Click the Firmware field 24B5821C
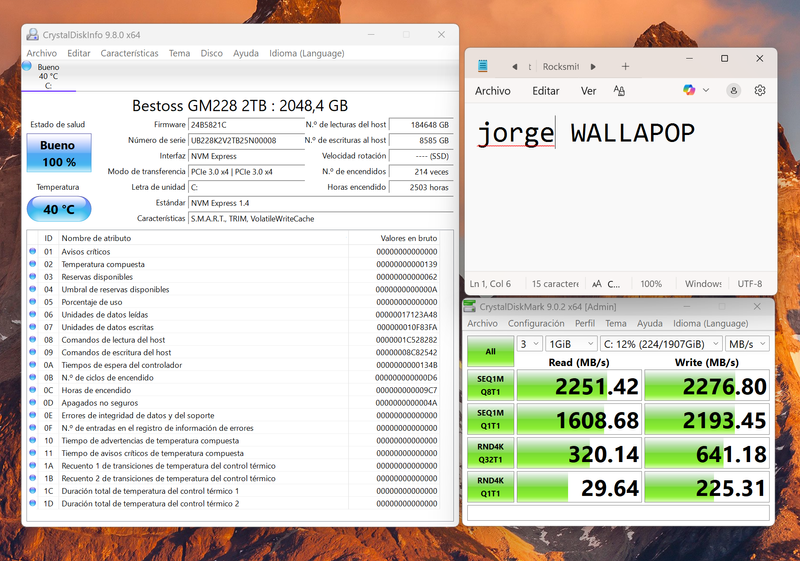 (x=246, y=125)
